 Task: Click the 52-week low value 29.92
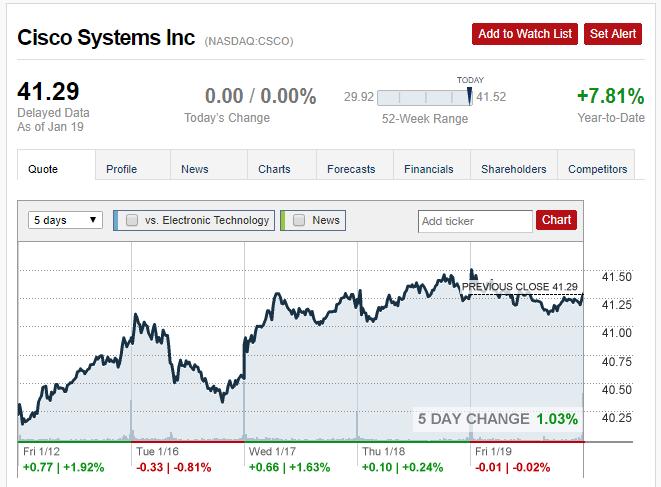359,97
